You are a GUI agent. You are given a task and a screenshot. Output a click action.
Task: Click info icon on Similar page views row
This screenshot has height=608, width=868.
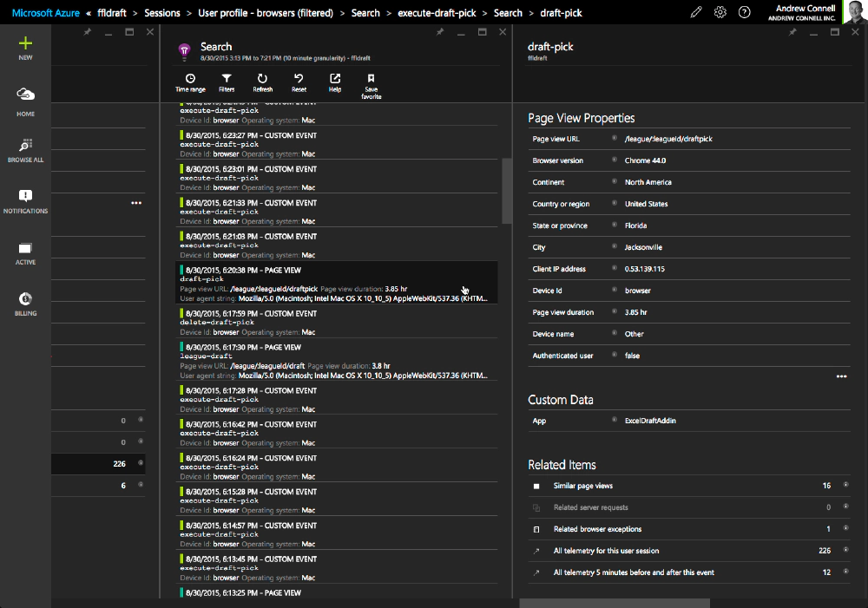coord(845,485)
